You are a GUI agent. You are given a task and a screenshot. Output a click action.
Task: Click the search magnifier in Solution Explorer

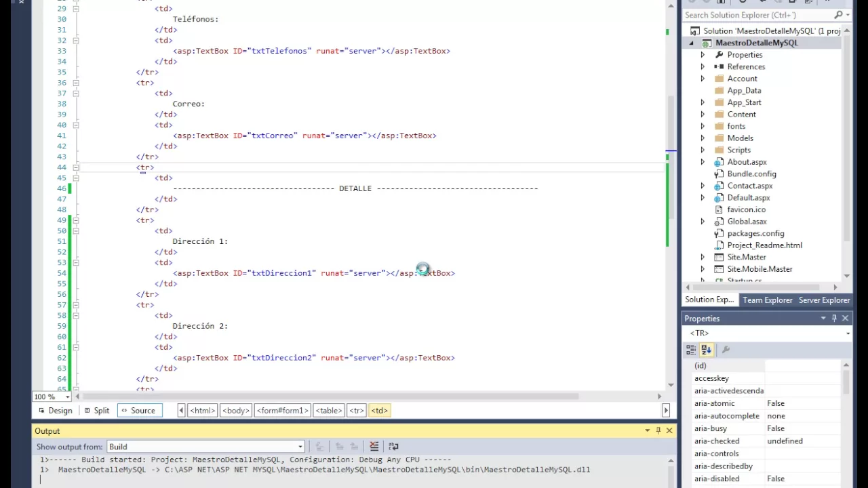click(838, 15)
